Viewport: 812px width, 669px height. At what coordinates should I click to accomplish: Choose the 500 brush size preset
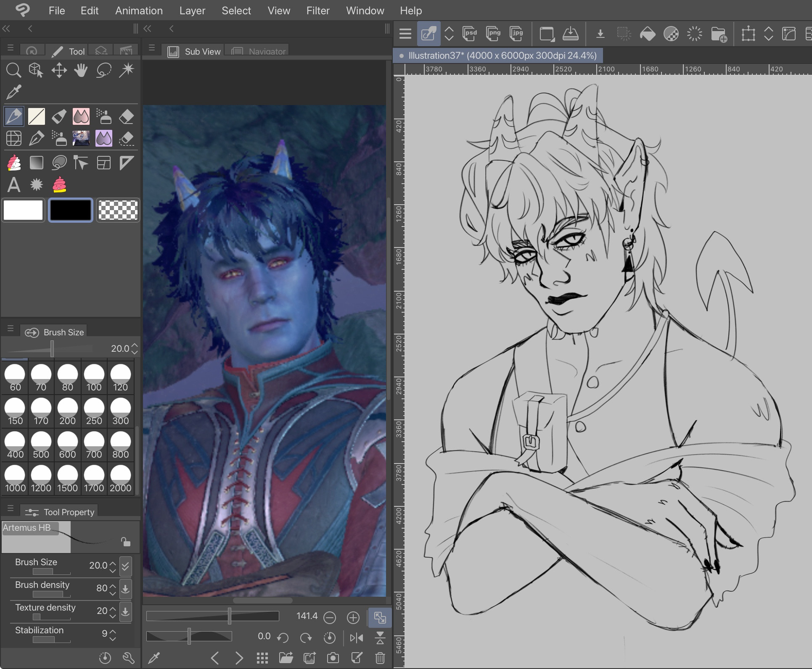point(41,445)
